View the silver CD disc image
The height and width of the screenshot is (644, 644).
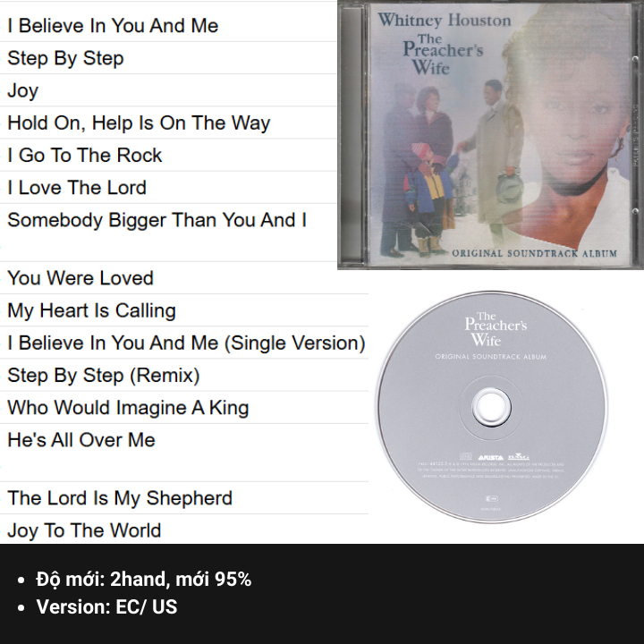[492, 407]
